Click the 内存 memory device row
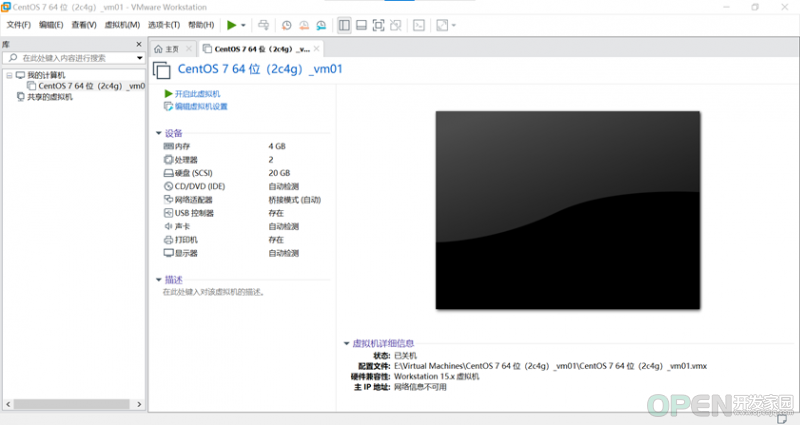 point(246,146)
